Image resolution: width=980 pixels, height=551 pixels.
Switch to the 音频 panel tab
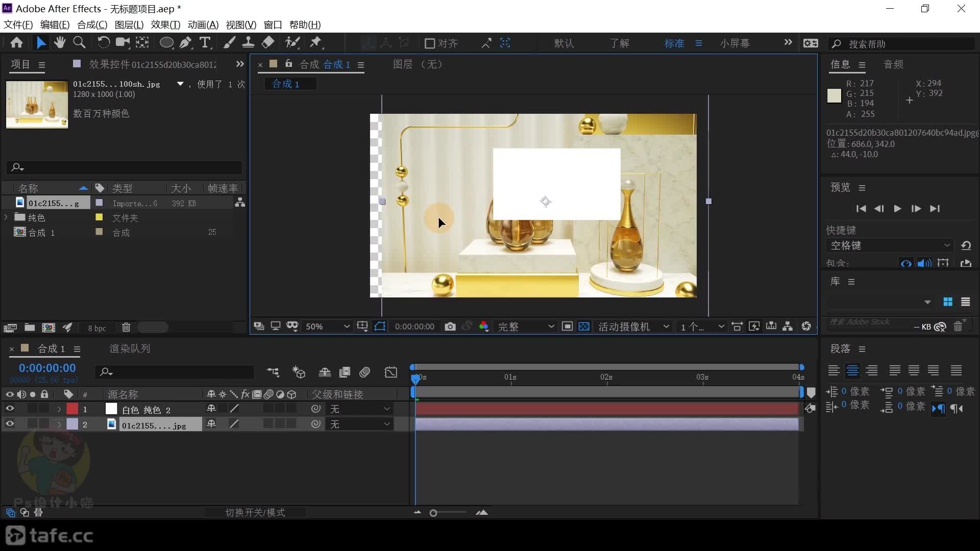[893, 64]
